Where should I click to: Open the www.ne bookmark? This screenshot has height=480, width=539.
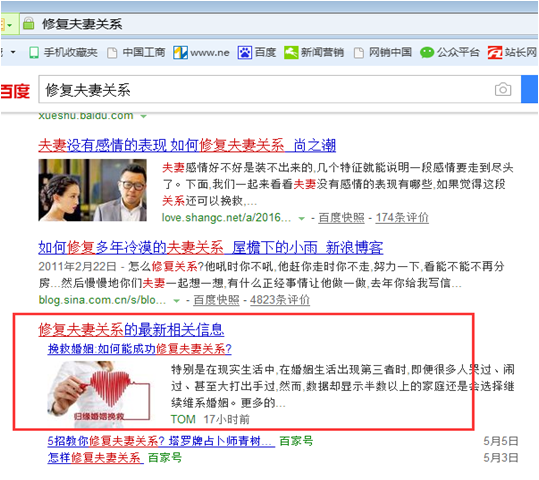pos(201,53)
